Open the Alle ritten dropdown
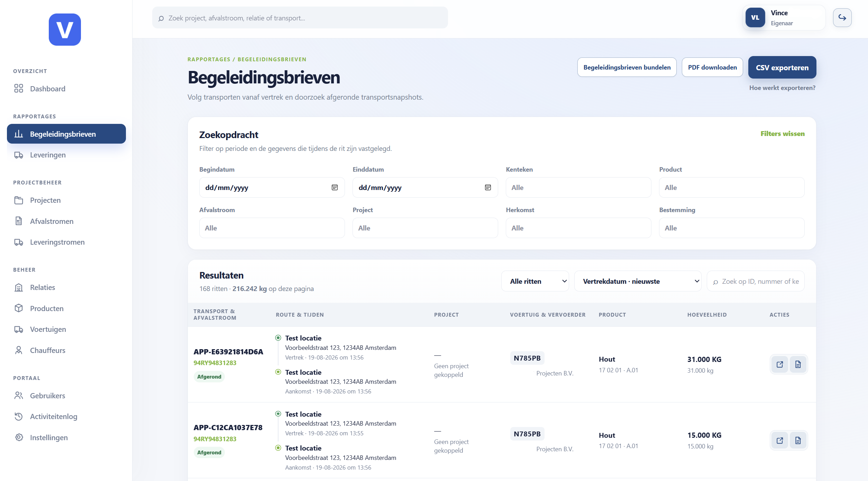 535,281
